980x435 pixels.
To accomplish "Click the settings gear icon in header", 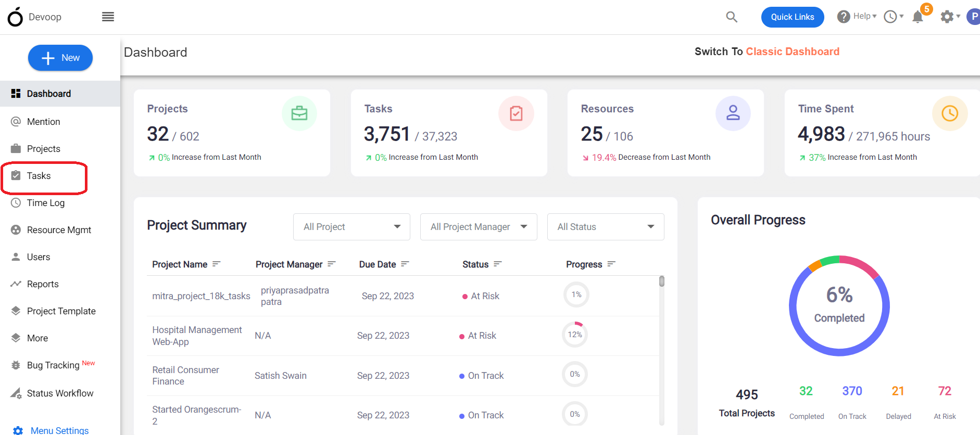I will tap(947, 17).
